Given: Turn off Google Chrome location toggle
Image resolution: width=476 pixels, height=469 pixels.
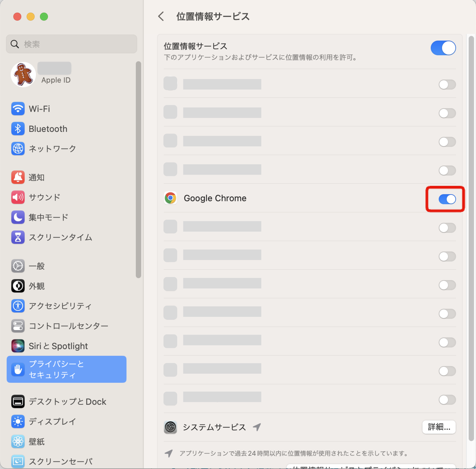Looking at the screenshot, I should (447, 199).
